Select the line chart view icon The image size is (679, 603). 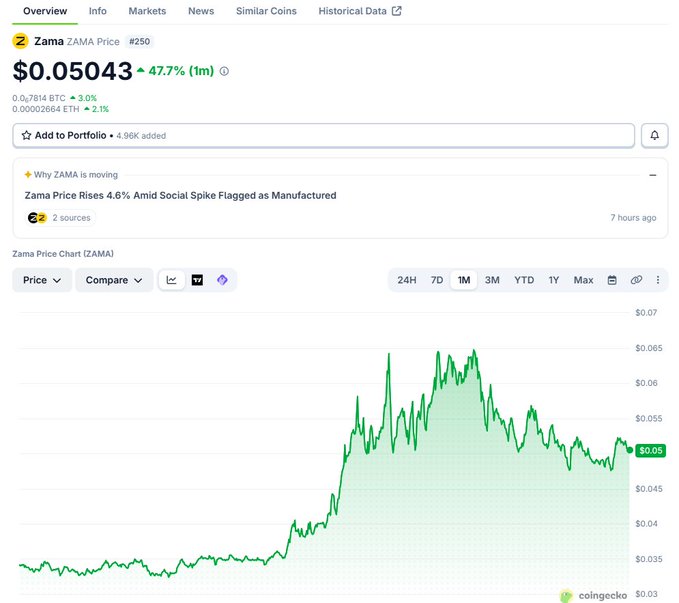[172, 280]
